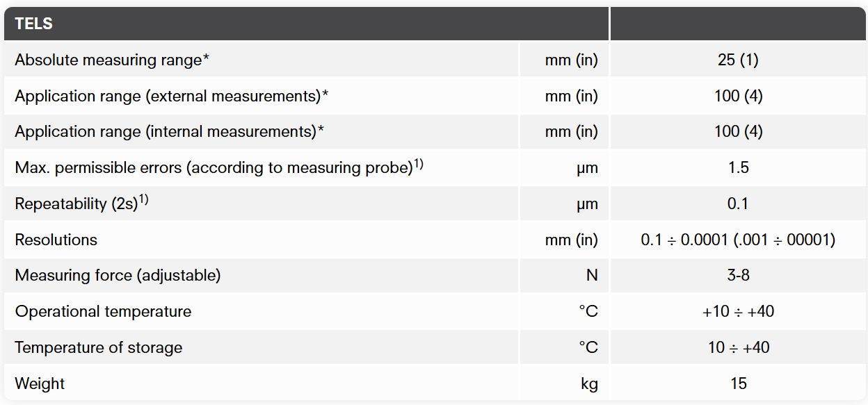868x405 pixels.
Task: Select the external measurements 100 (4) value
Action: [x=738, y=96]
